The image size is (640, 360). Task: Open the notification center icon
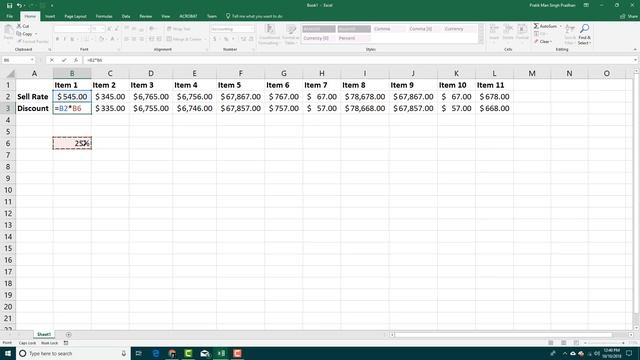coord(629,353)
